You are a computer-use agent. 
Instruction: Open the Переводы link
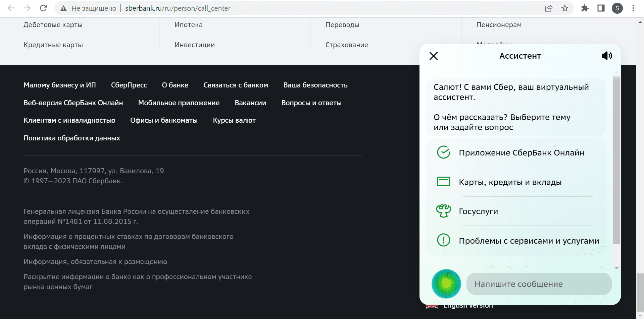coord(342,25)
